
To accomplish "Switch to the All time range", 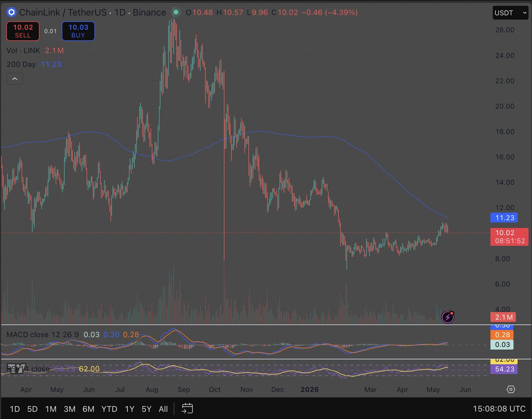I will tap(163, 409).
